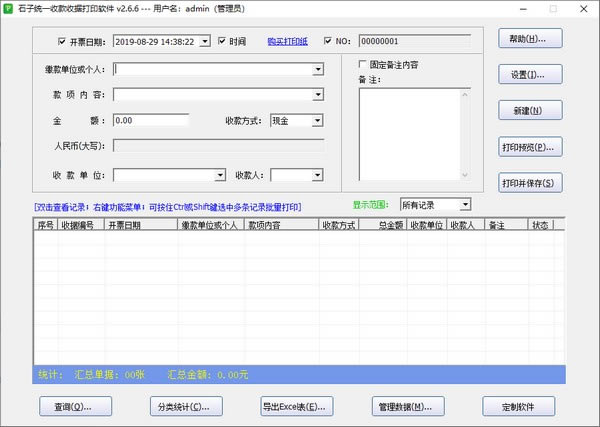Click the app icon in title bar
The height and width of the screenshot is (427, 600).
(9, 9)
